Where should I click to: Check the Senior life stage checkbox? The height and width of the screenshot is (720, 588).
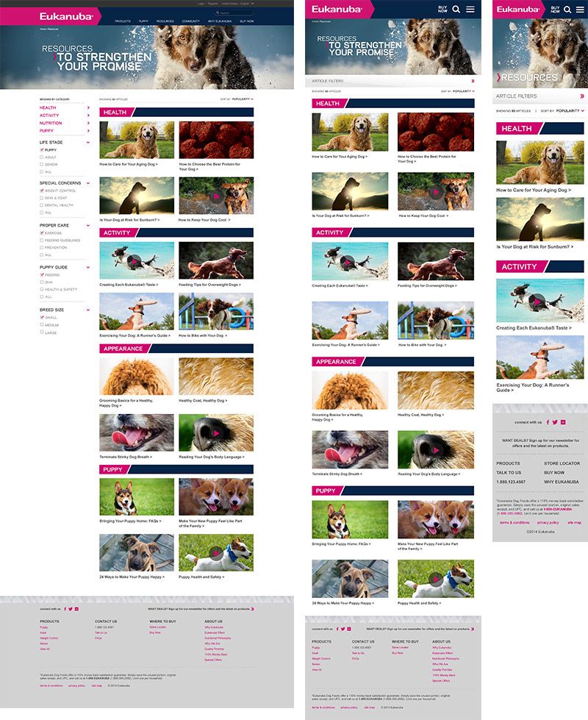pyautogui.click(x=42, y=164)
